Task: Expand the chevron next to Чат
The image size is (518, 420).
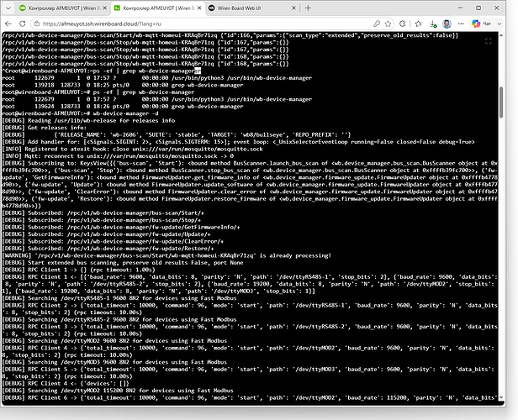Action: pyautogui.click(x=499, y=24)
